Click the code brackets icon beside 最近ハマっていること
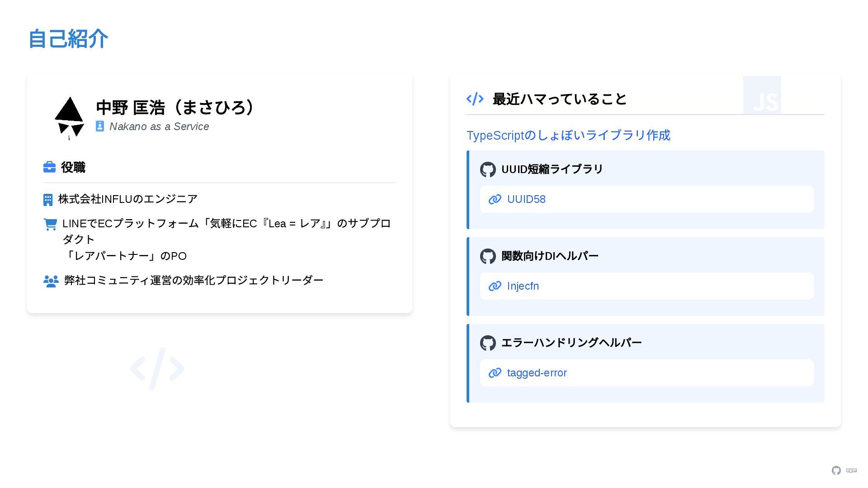This screenshot has width=868, height=488. [475, 99]
